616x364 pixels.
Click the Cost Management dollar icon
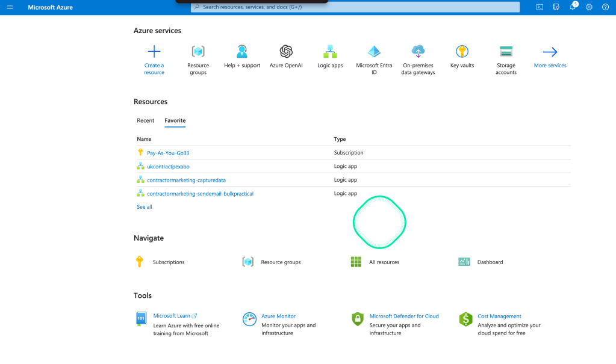465,319
